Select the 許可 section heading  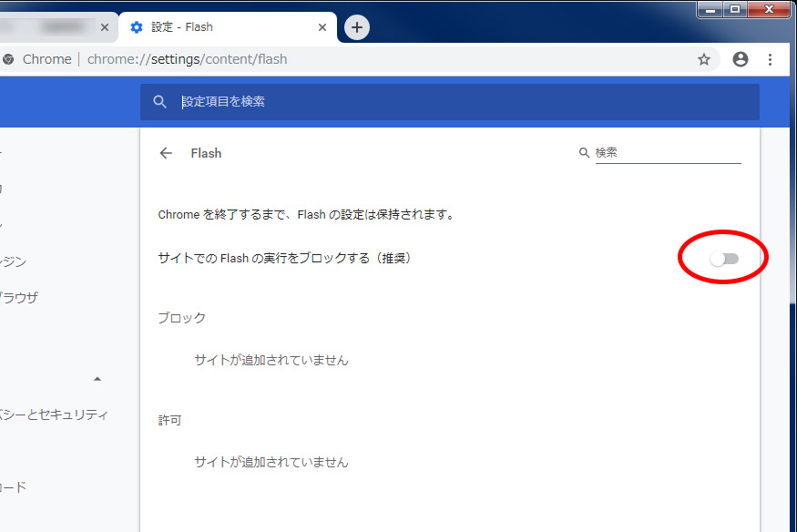[x=169, y=421]
